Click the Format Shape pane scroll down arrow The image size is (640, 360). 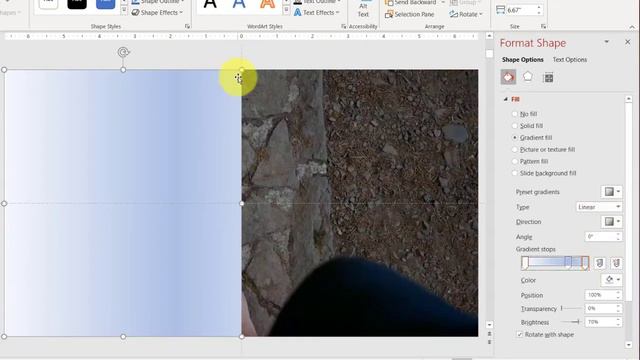[x=629, y=345]
